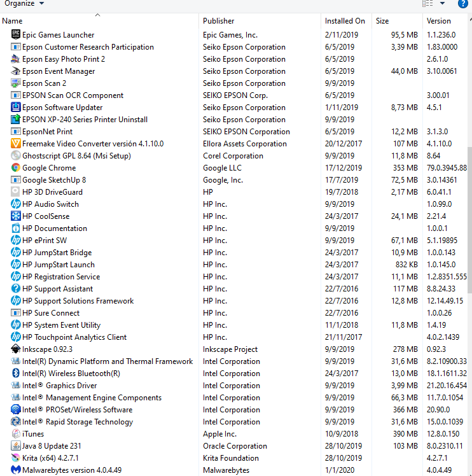Click the Krita (x64) icon
The width and height of the screenshot is (472, 476).
[15, 458]
